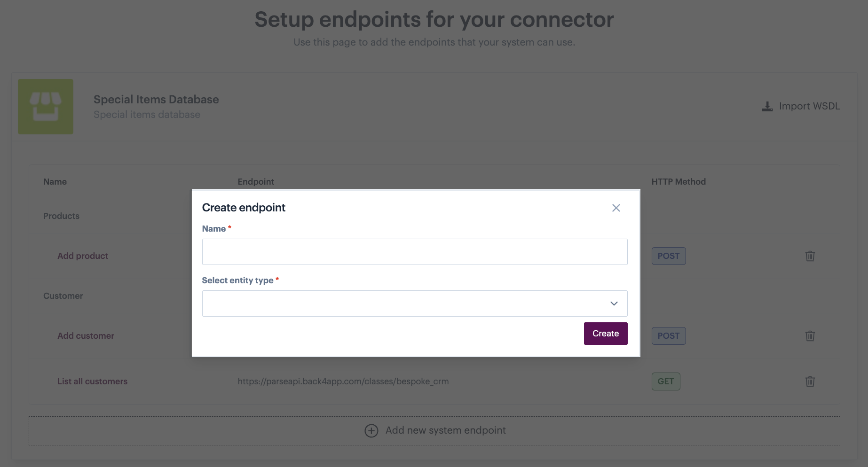Delete the List all customers endpoint
The image size is (868, 467).
point(810,381)
